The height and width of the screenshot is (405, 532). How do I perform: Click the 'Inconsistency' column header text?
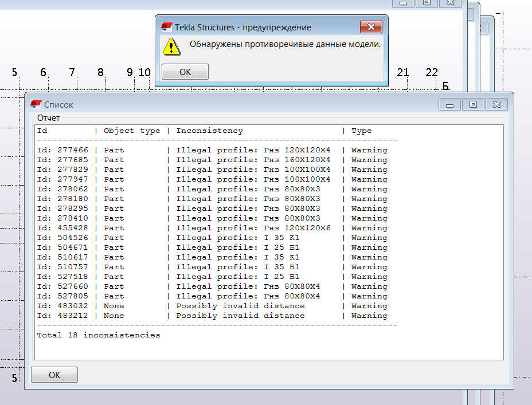[210, 131]
